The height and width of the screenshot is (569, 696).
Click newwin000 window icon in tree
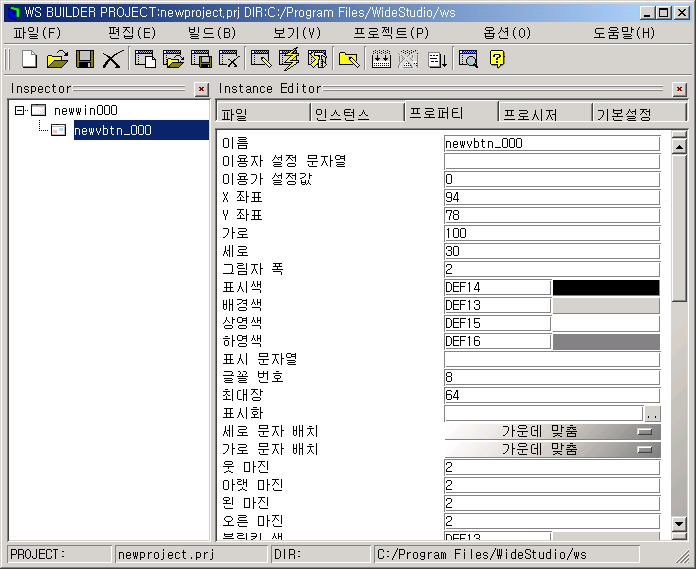tap(39, 110)
